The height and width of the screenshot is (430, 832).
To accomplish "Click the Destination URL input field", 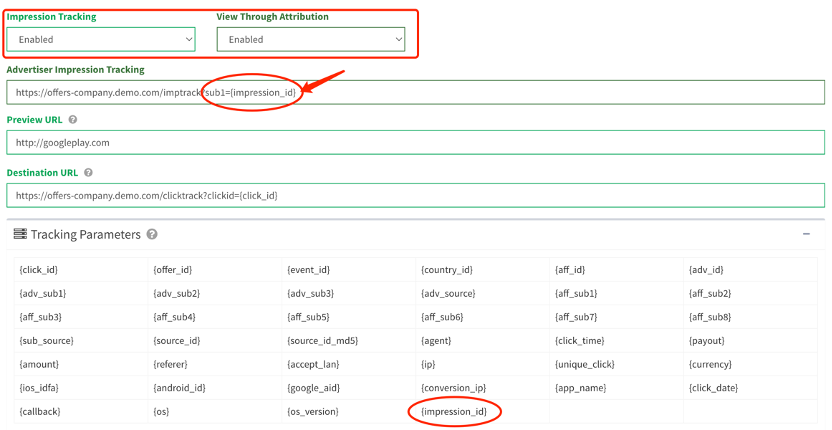I will [x=415, y=195].
